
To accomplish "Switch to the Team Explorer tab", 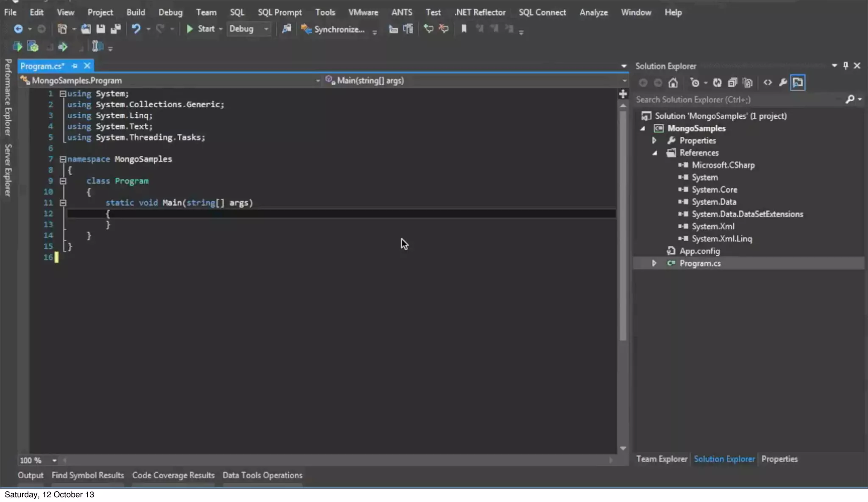I will click(662, 459).
